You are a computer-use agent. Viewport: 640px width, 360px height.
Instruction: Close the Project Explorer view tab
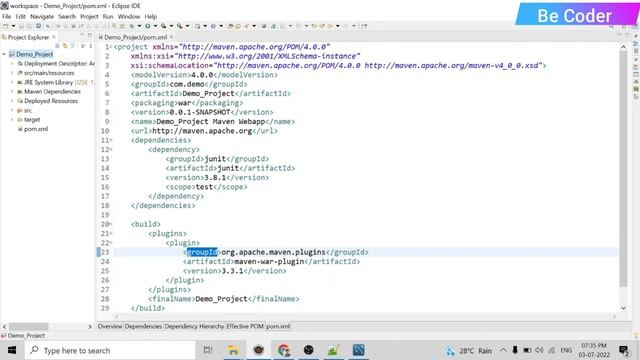[54, 37]
